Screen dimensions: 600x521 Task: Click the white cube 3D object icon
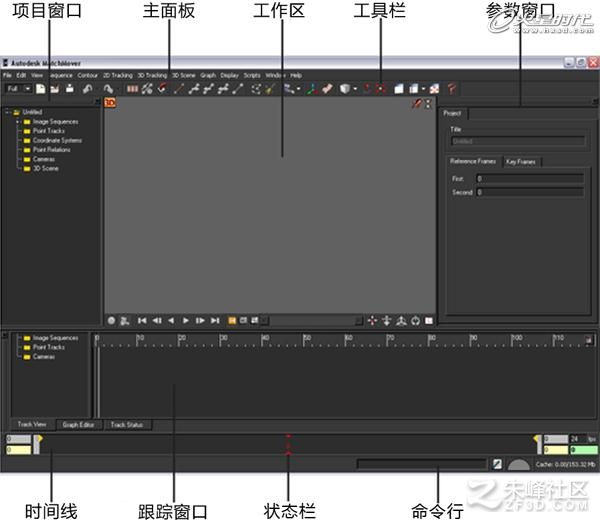point(345,89)
